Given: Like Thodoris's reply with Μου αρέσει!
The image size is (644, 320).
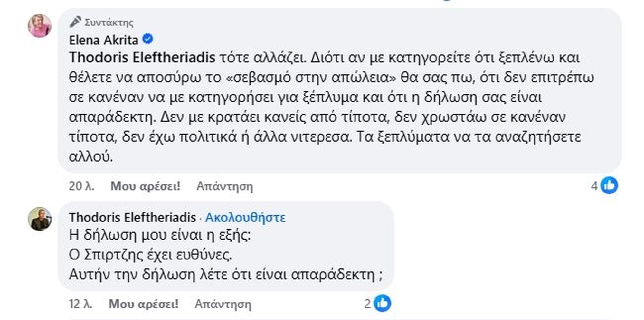Looking at the screenshot, I should click(144, 304).
